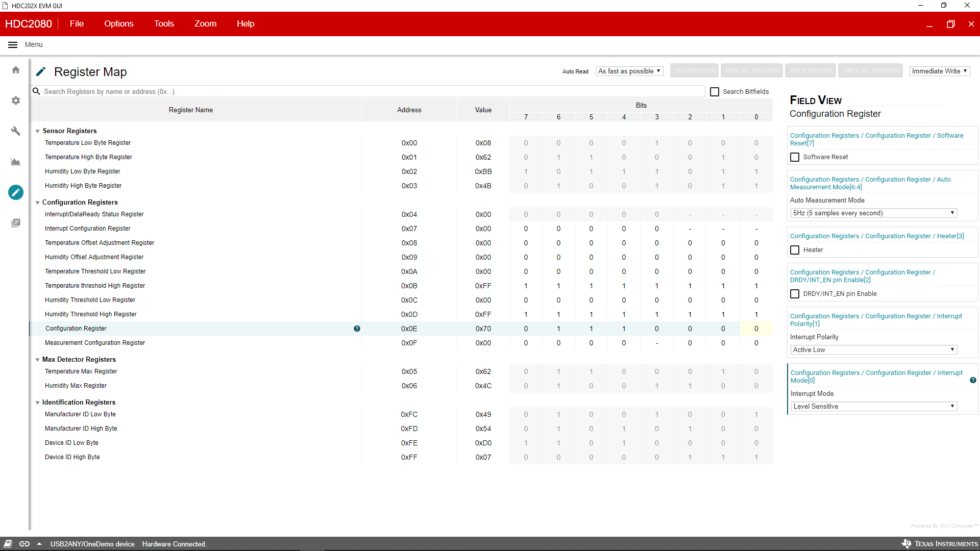Toggle Software Reset checkbox
Screen dimensions: 980x551
[795, 157]
